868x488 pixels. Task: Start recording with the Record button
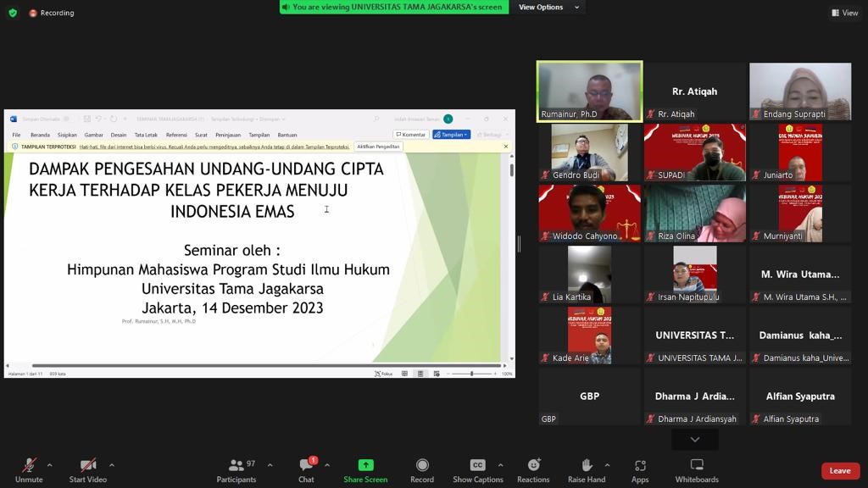tap(422, 470)
